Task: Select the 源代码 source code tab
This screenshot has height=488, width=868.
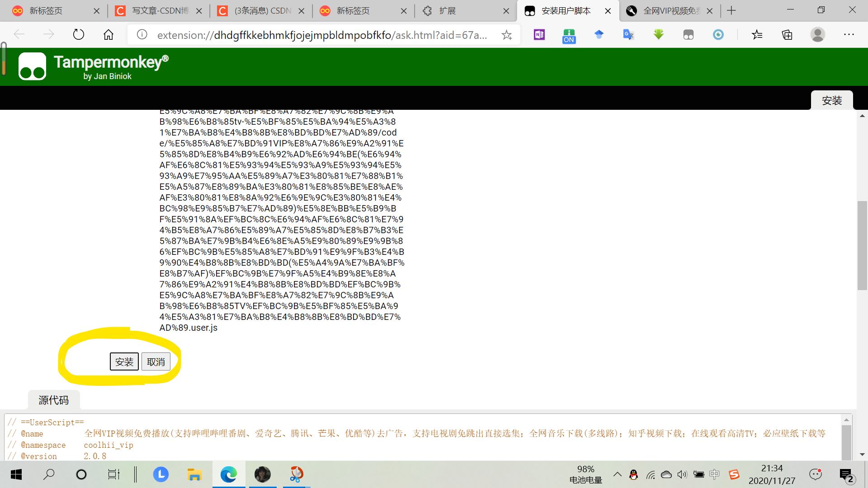Action: (x=54, y=400)
